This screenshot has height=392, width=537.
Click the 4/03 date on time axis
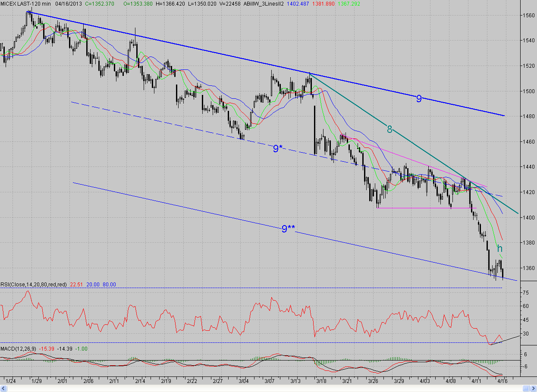[425, 381]
